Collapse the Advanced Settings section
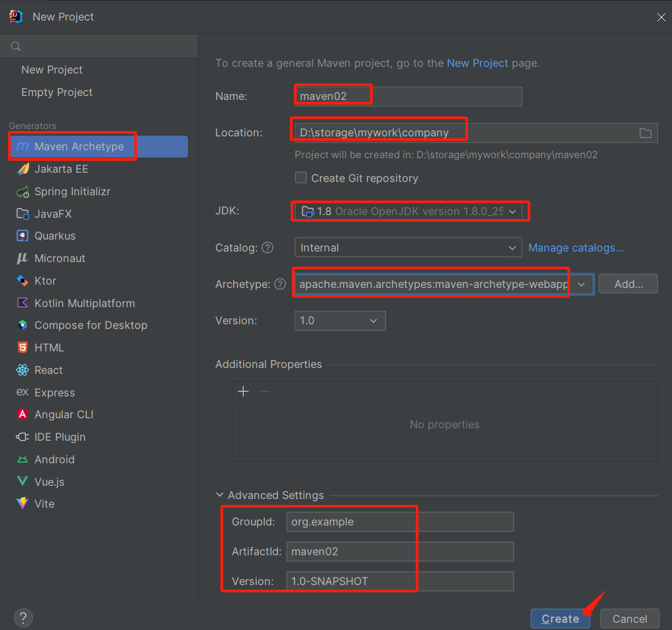 (x=219, y=494)
